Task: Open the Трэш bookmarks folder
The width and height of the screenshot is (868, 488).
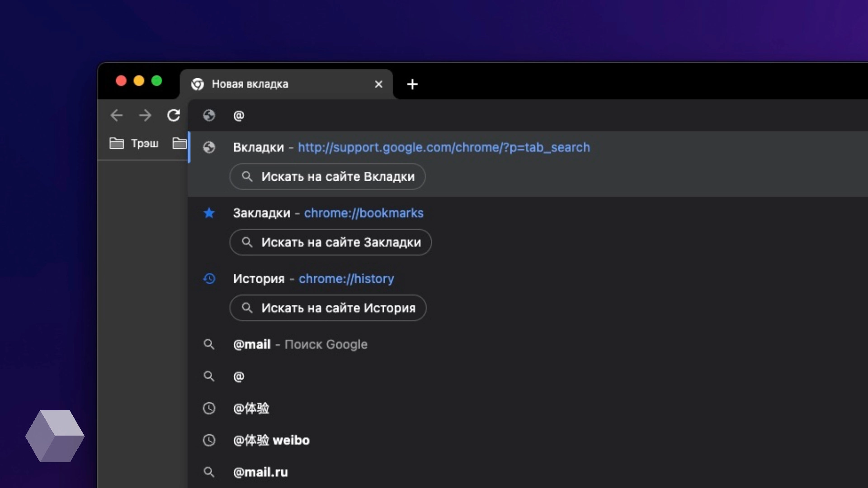Action: 134,143
